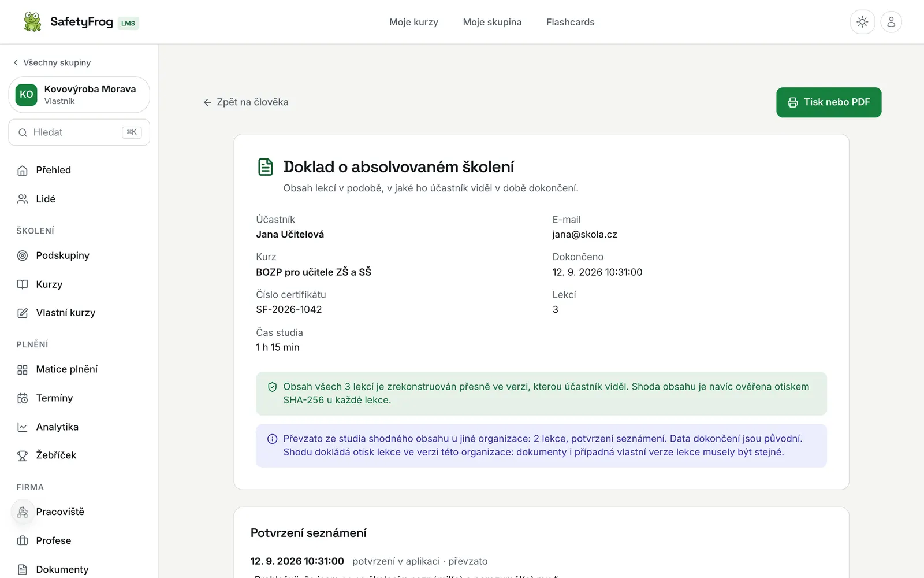Screen dimensions: 924x578
Task: Click the document icon beside Doklad heading
Action: click(x=265, y=166)
